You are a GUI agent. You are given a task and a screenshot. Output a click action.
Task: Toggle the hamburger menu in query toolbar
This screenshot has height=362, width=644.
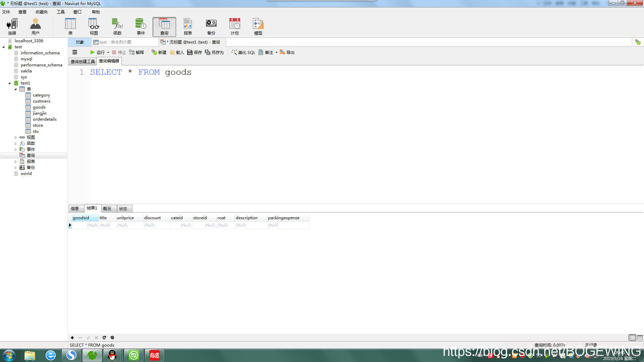(75, 52)
